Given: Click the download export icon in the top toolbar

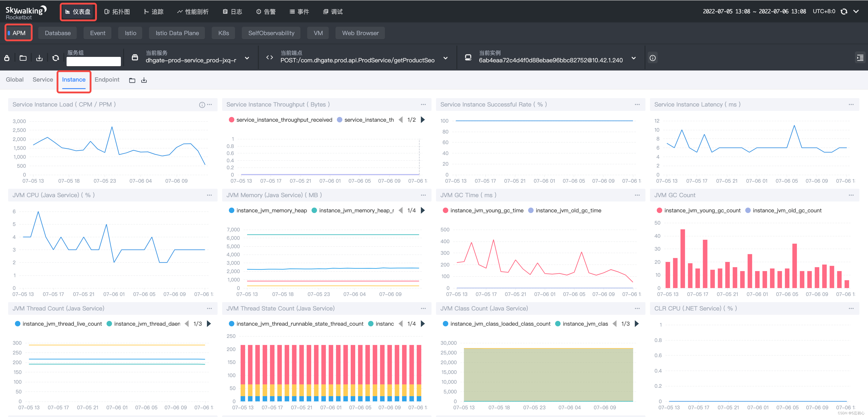Looking at the screenshot, I should tap(39, 58).
